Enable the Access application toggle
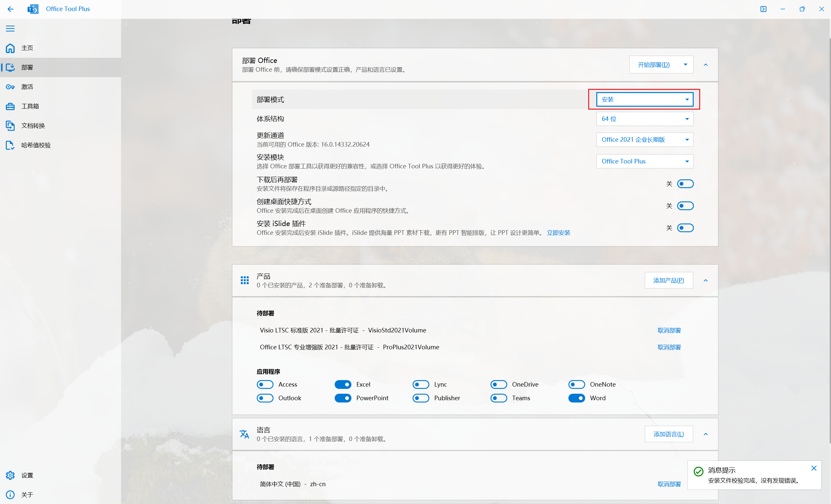831x504 pixels. [x=265, y=384]
